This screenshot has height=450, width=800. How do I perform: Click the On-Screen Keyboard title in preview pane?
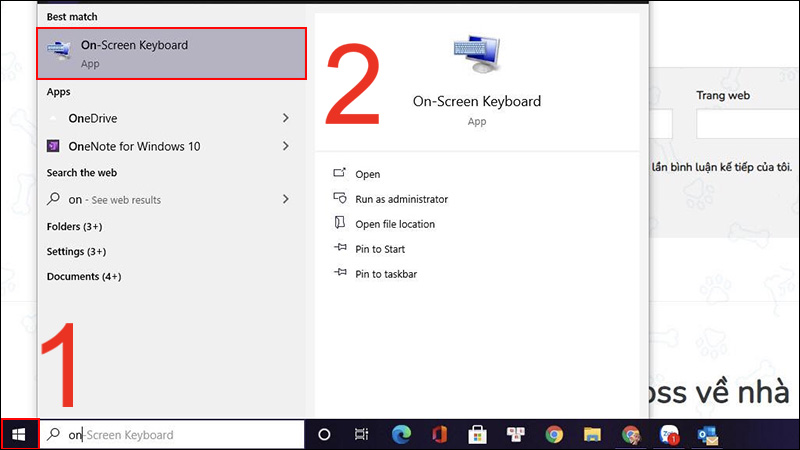(477, 101)
